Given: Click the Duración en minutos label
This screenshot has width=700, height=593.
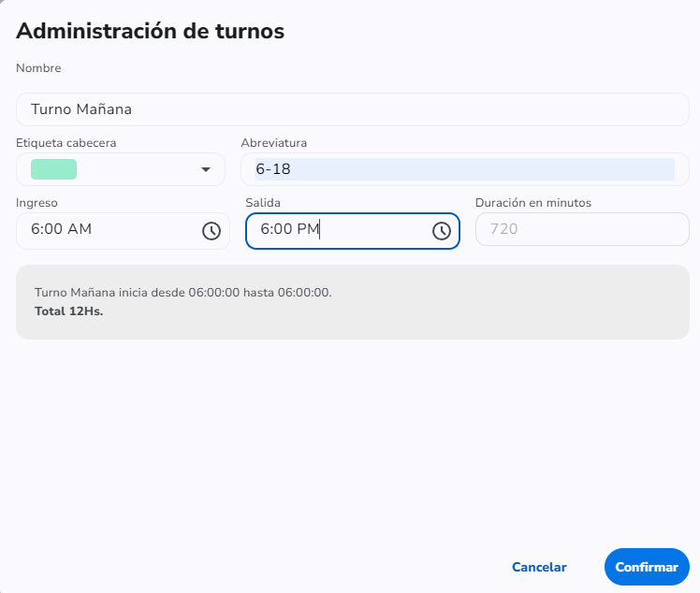Looking at the screenshot, I should [533, 203].
